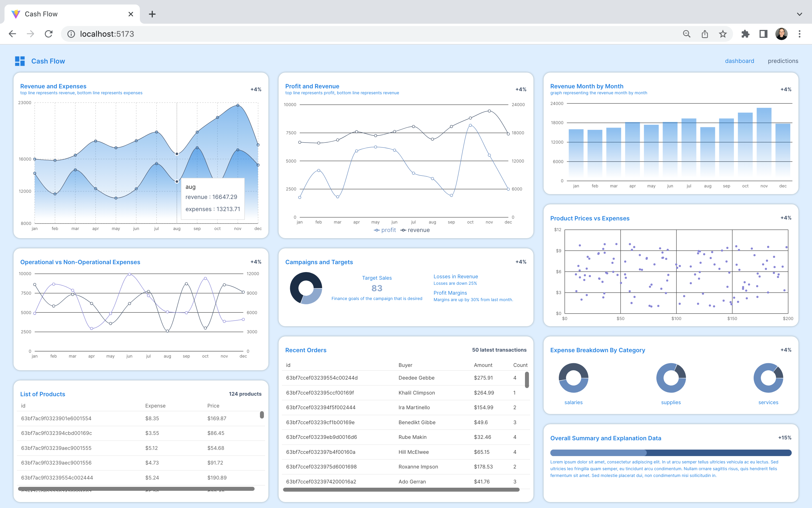Viewport: 812px width, 508px height.
Task: Click the Amount column header in Recent Orders
Action: tap(483, 365)
